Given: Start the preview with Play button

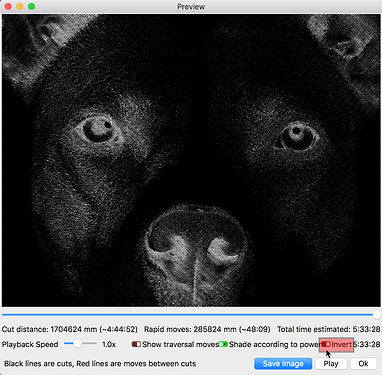Looking at the screenshot, I should click(x=331, y=364).
